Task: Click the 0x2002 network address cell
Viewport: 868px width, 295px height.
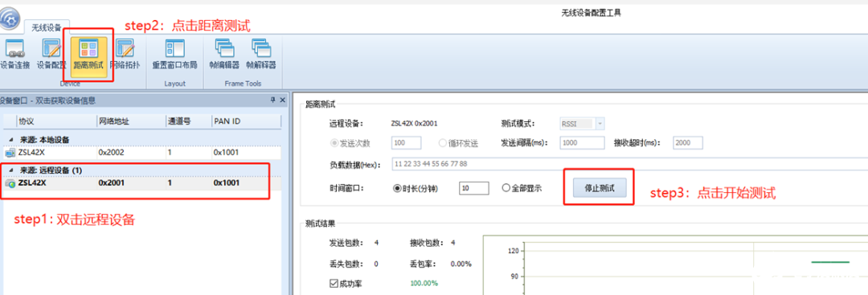Action: (x=111, y=152)
